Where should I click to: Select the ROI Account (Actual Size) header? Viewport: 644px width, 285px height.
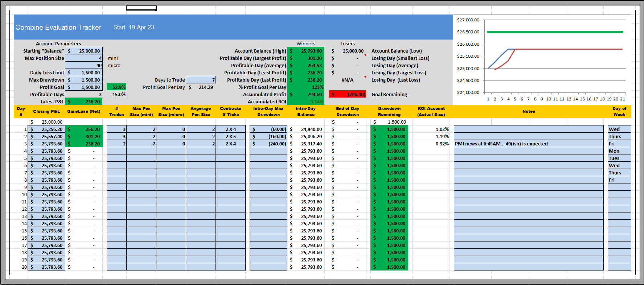click(431, 111)
